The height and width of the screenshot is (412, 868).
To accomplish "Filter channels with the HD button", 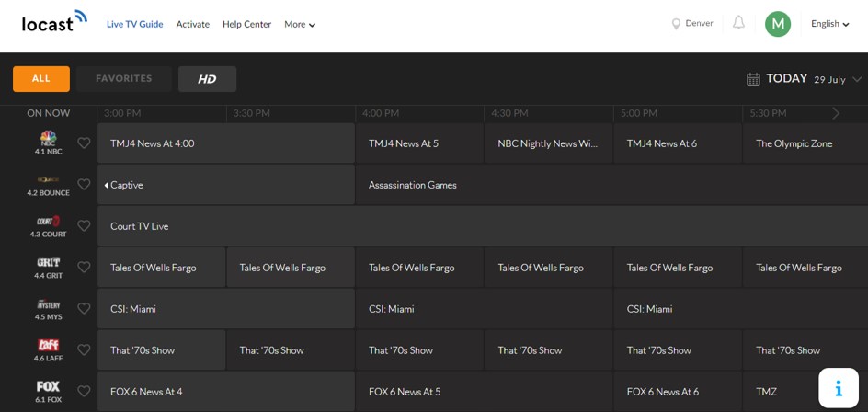I will point(207,79).
